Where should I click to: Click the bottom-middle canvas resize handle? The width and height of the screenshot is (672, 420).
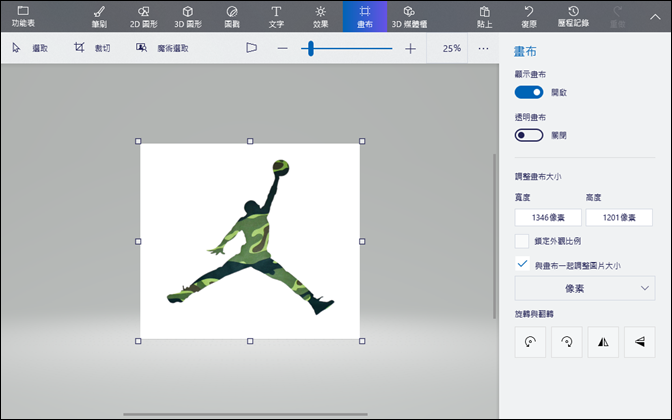click(250, 341)
